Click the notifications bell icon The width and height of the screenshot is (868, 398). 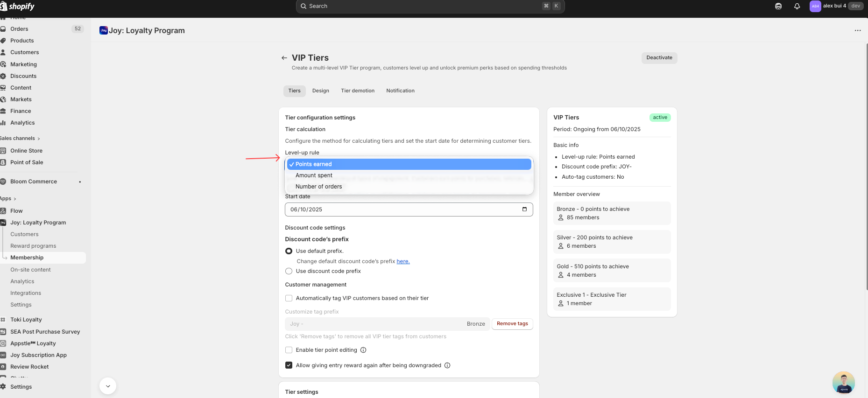tap(797, 6)
